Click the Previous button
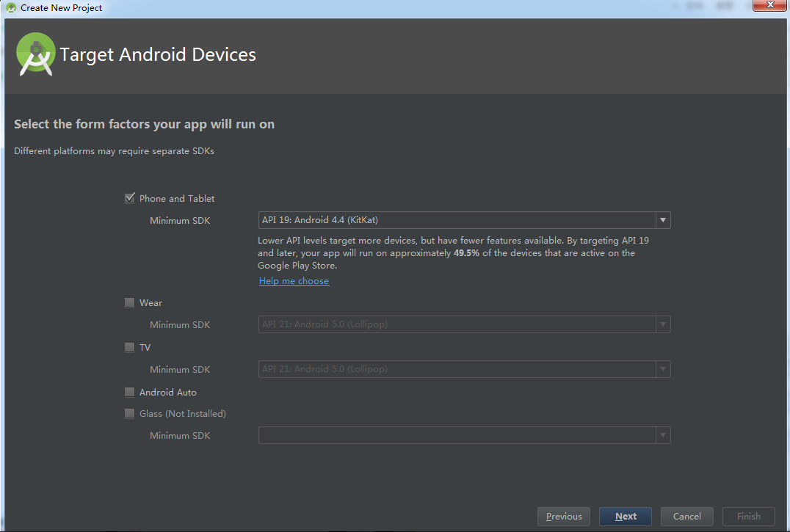The height and width of the screenshot is (532, 790). [x=564, y=517]
